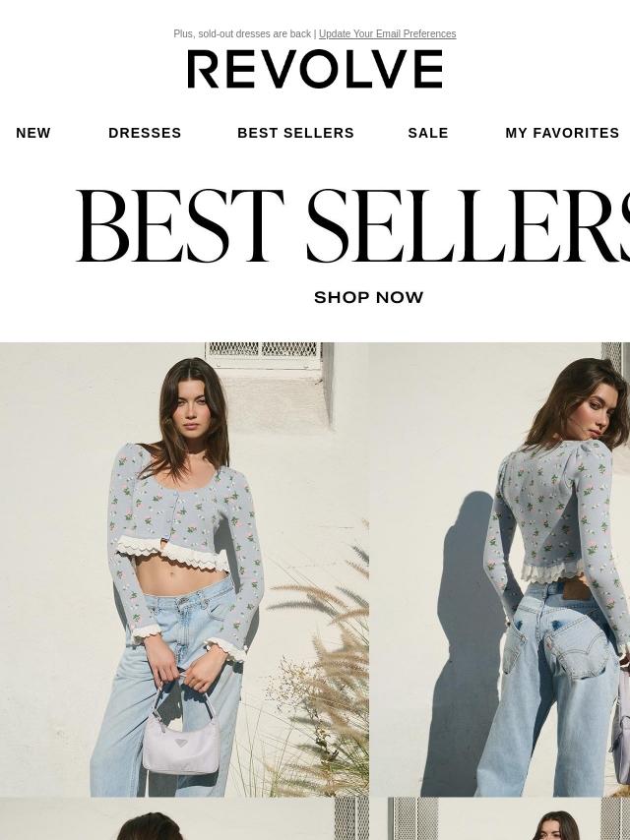
Task: Select BEST SELLERS in the navigation bar
Action: 295,133
